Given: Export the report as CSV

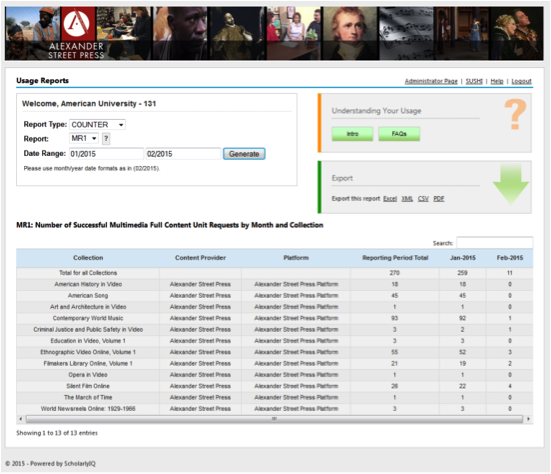Looking at the screenshot, I should coord(423,199).
